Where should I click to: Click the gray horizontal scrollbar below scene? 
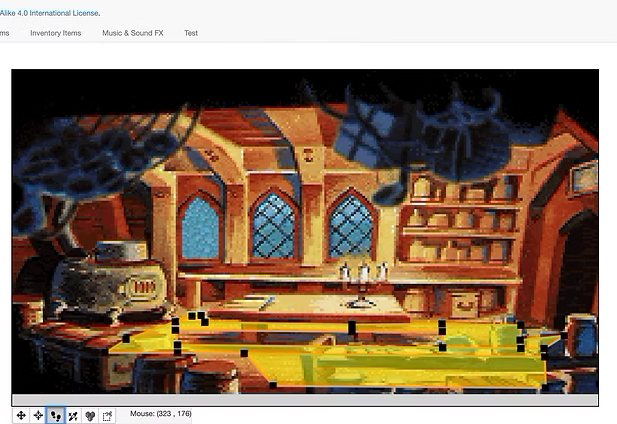(x=305, y=400)
